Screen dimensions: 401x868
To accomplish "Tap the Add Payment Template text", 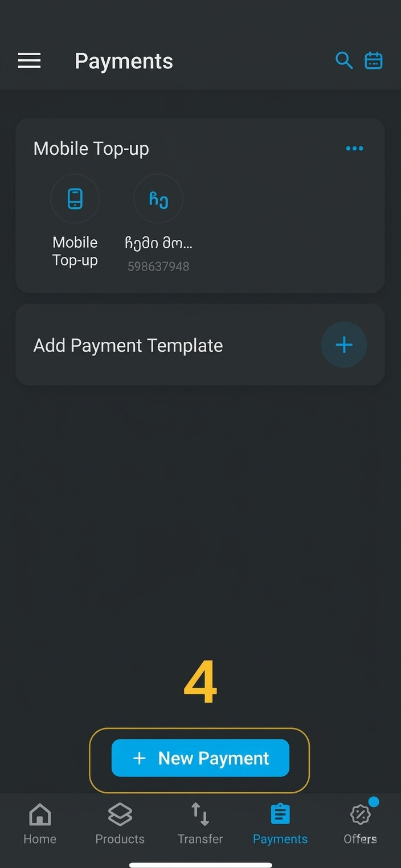I will point(128,345).
